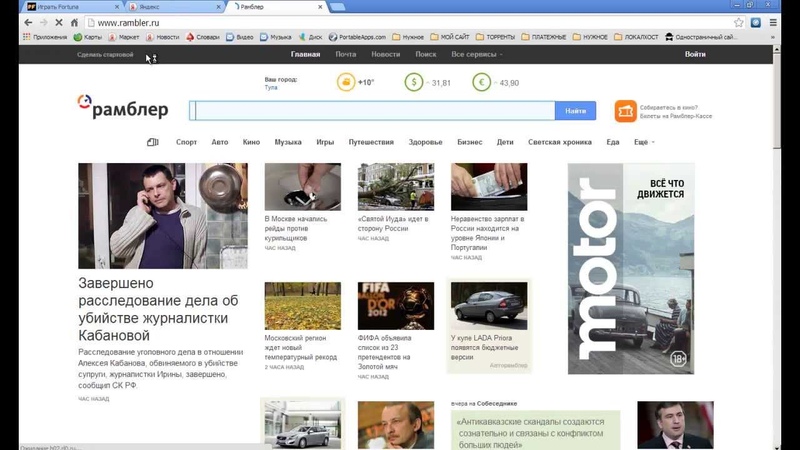Click the browser forward arrow

tap(44, 22)
